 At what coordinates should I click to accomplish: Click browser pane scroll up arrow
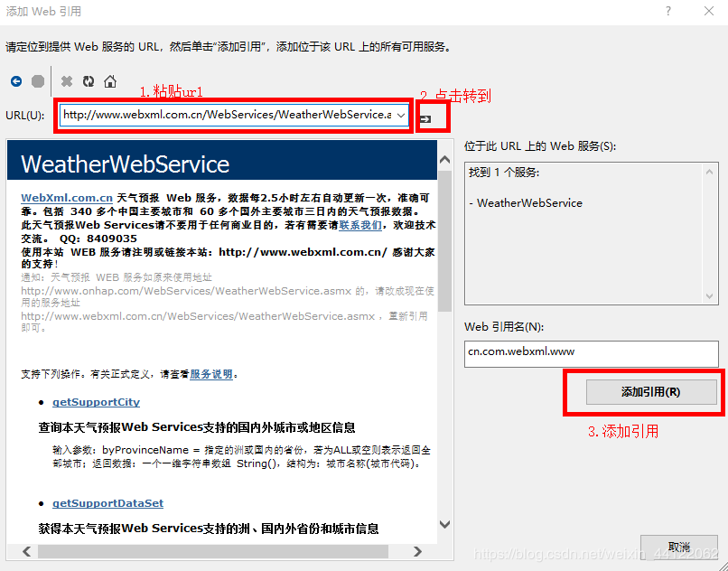[444, 160]
